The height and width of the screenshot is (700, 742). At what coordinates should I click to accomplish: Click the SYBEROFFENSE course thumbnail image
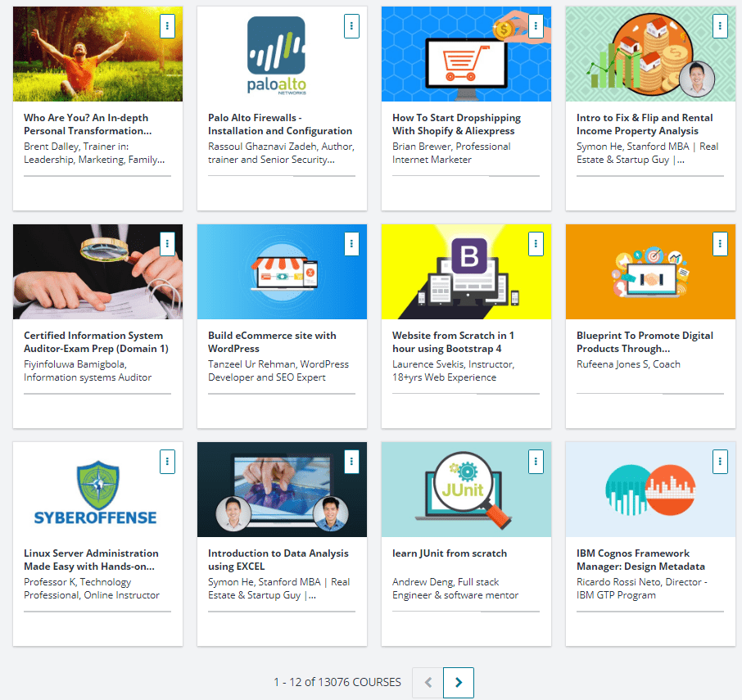pyautogui.click(x=96, y=491)
